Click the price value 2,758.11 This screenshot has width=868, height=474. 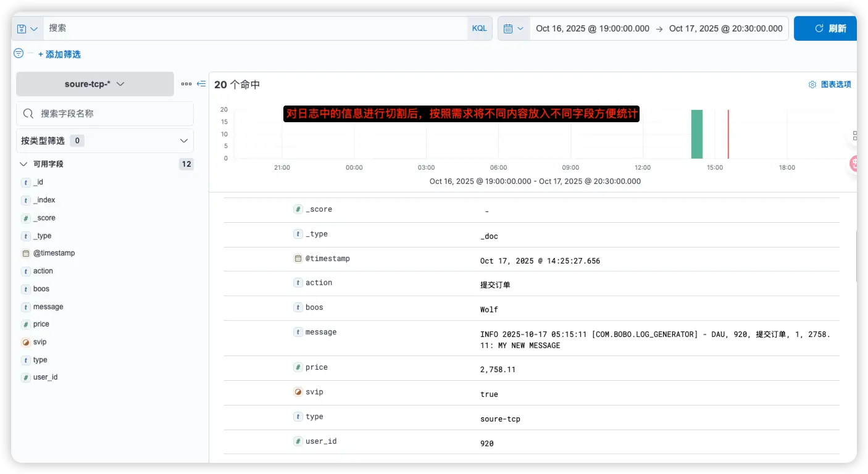(498, 370)
